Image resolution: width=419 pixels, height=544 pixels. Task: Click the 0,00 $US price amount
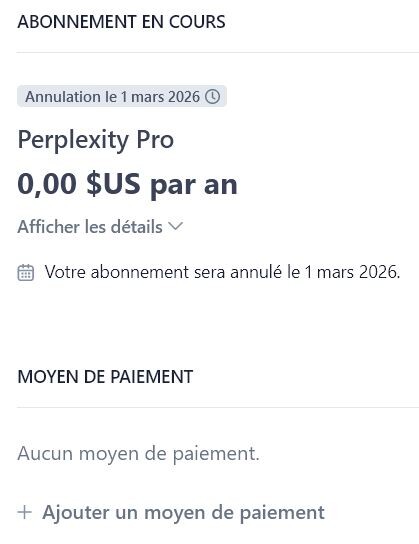[79, 184]
